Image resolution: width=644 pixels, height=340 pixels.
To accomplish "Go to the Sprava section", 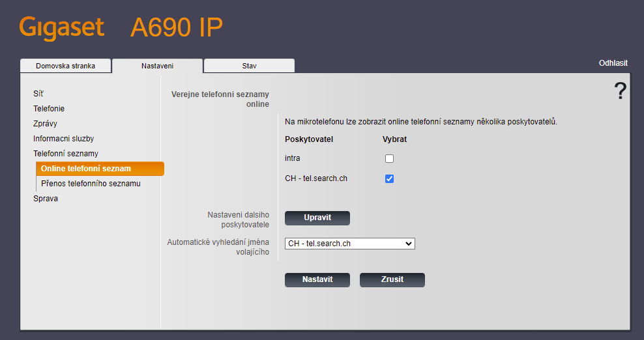I will [x=46, y=198].
